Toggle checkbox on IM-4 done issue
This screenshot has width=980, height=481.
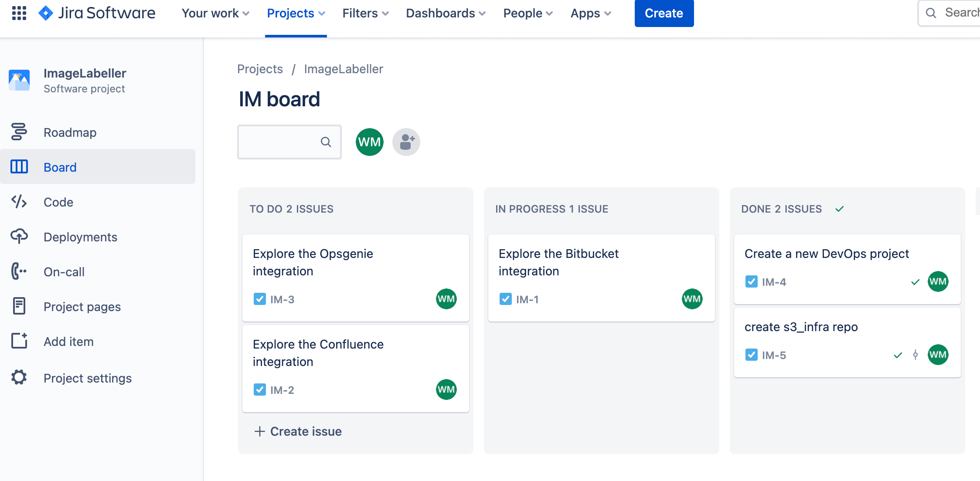tap(751, 282)
